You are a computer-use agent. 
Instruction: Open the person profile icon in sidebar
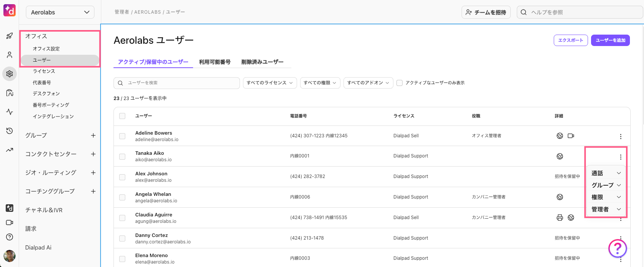(10, 55)
